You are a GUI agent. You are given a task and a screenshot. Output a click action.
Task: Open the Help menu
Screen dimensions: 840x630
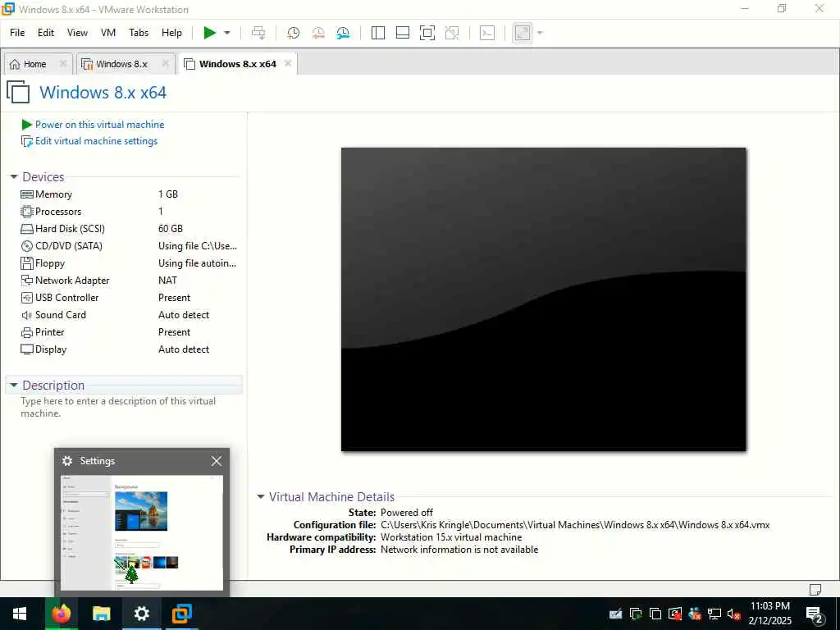point(172,33)
